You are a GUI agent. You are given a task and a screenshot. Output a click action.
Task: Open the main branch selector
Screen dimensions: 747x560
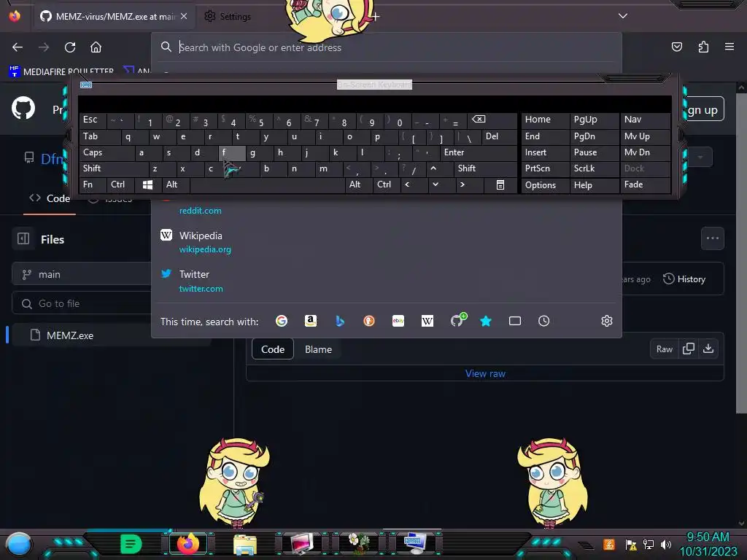83,274
